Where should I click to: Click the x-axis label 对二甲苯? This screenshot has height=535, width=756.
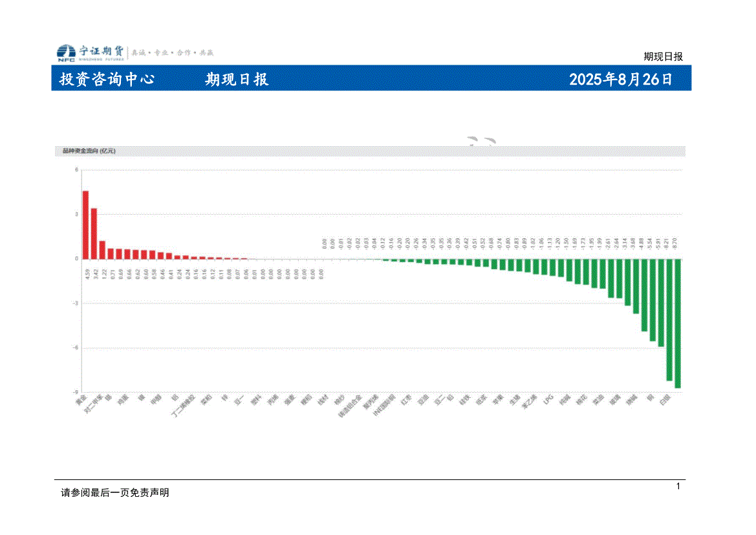click(x=93, y=404)
